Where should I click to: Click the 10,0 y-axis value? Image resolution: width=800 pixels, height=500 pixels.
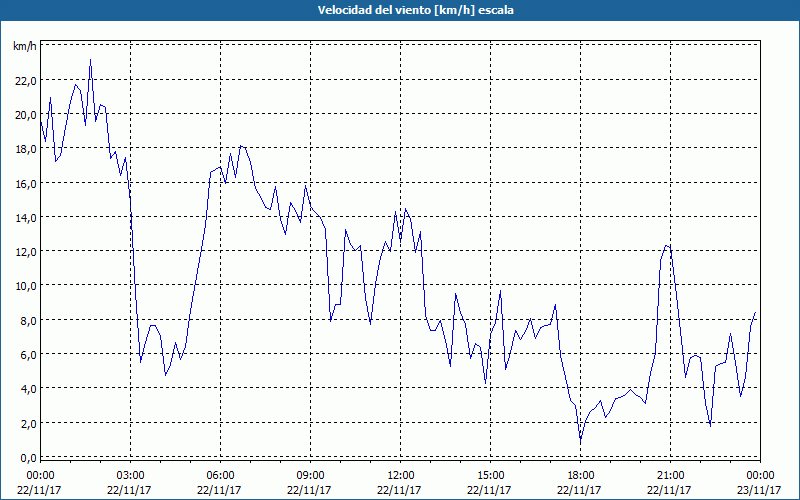click(26, 286)
